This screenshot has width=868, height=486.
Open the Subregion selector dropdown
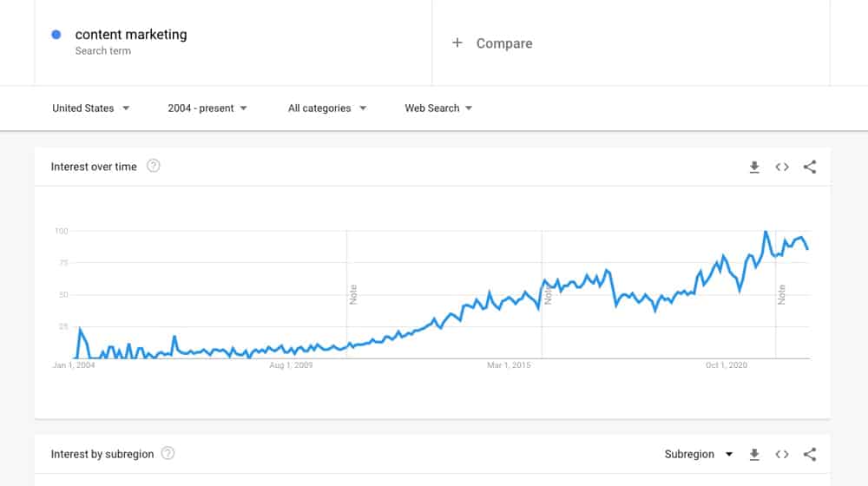pyautogui.click(x=699, y=454)
